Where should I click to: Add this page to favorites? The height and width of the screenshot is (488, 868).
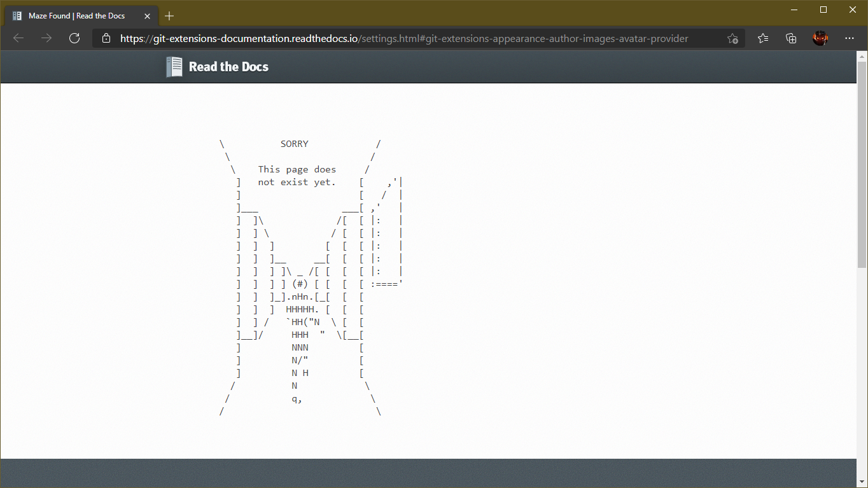tap(732, 38)
